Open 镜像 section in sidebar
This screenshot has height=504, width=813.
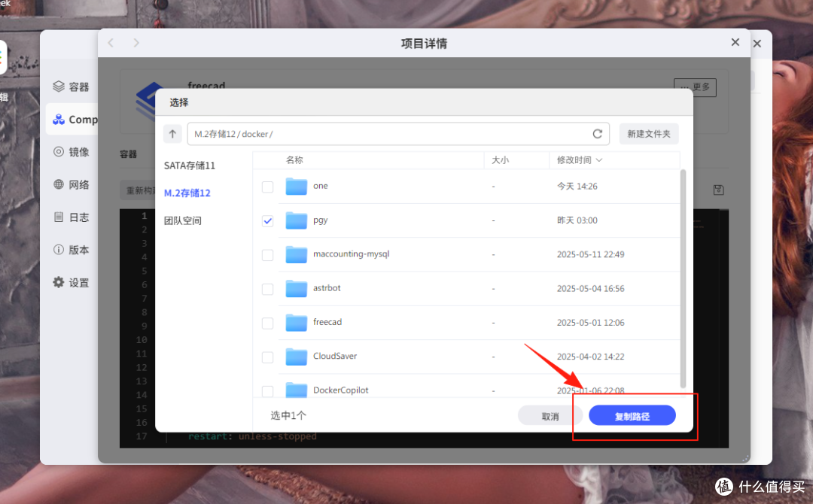[71, 152]
